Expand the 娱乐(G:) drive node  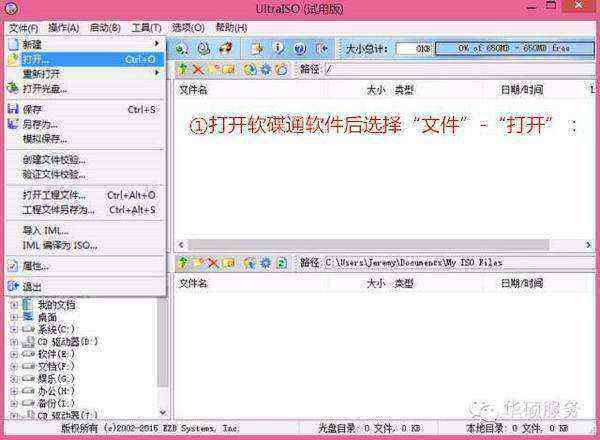14,379
